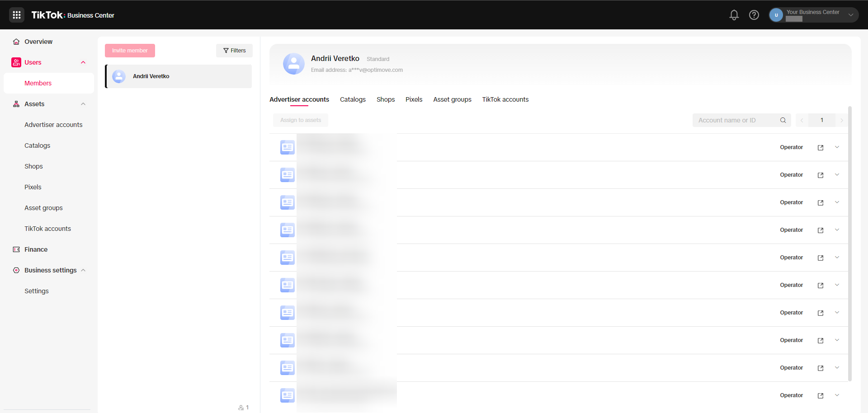The height and width of the screenshot is (413, 868).
Task: Click the Finance icon in the sidebar
Action: [x=16, y=249]
